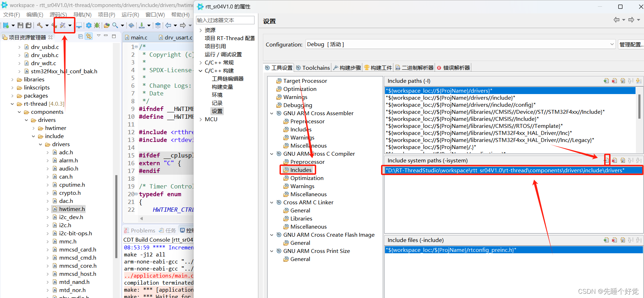Image resolution: width=644 pixels, height=298 pixels.
Task: Collapse the rt-thread folder in project explorer
Action: tap(12, 104)
